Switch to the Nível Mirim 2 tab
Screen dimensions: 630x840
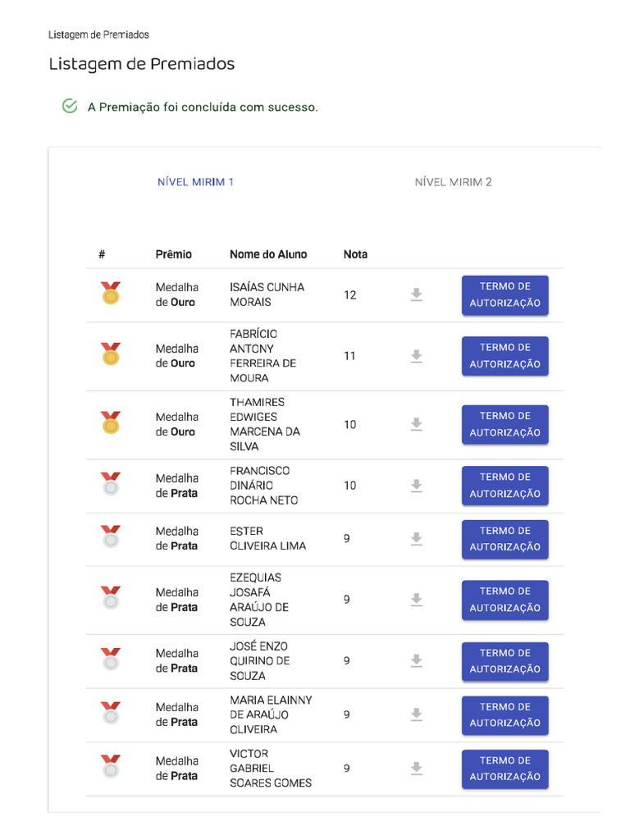[453, 182]
